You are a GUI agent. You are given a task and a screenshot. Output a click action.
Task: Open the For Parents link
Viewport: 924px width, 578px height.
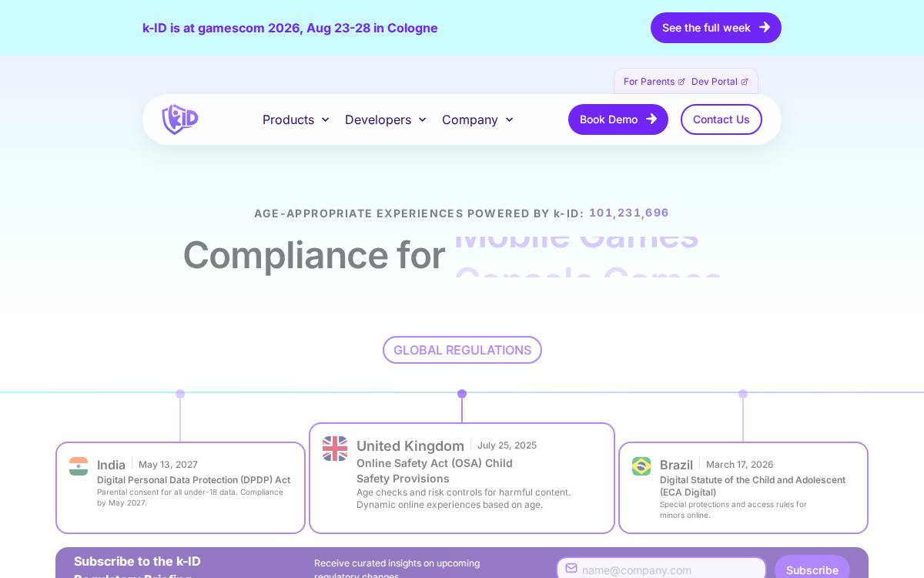point(654,82)
